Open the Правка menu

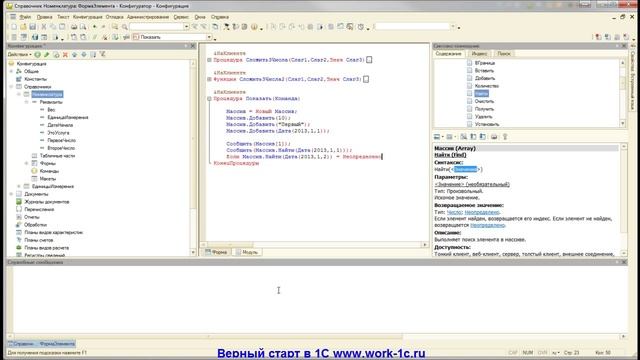click(44, 17)
